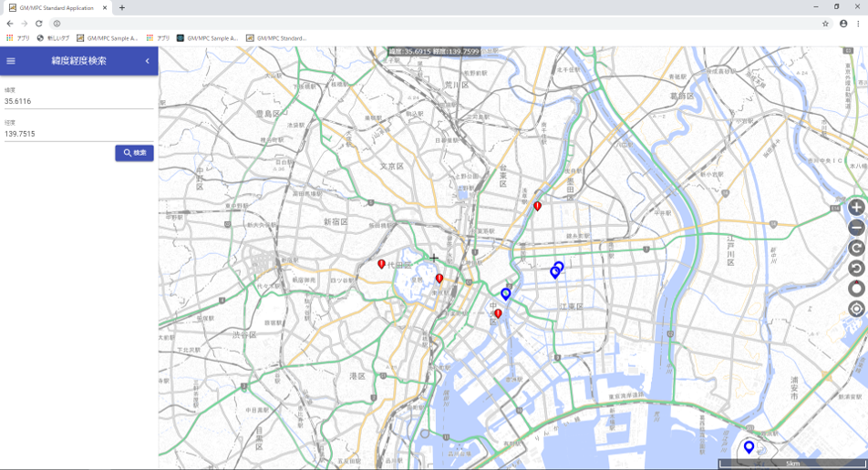Collapse the 緯度経度検索 side panel

coord(147,61)
